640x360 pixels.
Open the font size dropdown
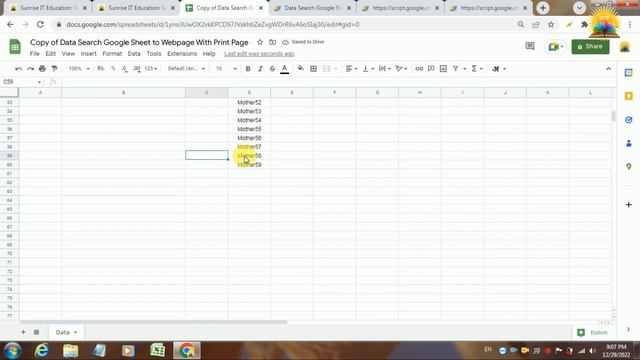point(226,69)
